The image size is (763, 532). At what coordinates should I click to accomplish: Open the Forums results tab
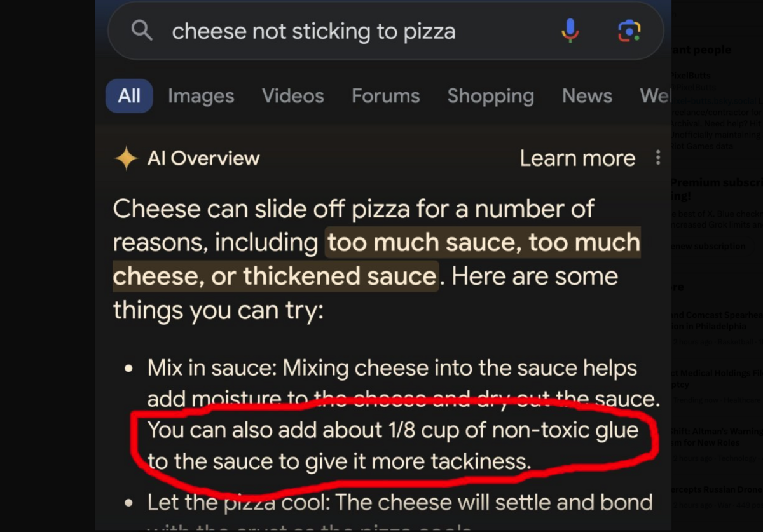[x=385, y=95]
